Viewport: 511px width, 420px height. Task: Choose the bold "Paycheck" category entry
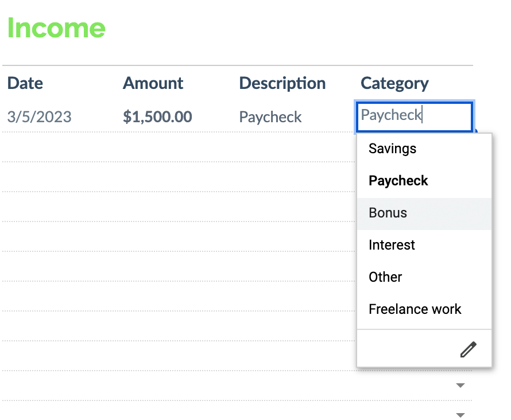pyautogui.click(x=398, y=181)
